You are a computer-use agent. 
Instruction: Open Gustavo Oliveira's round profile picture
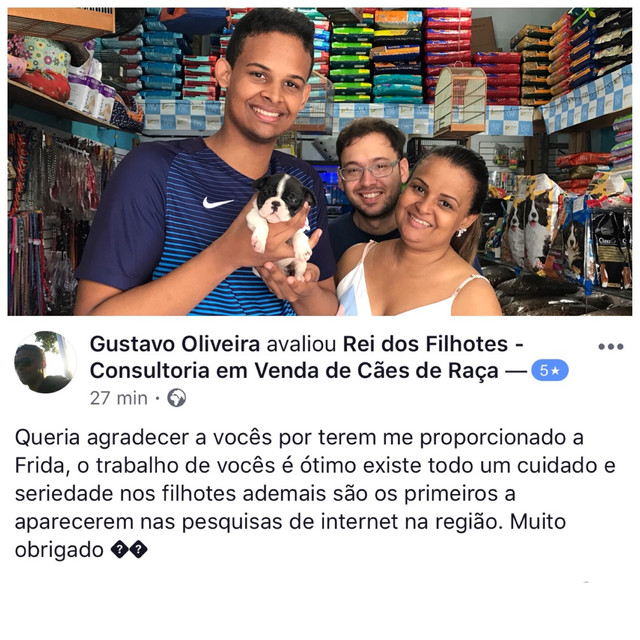[x=44, y=362]
